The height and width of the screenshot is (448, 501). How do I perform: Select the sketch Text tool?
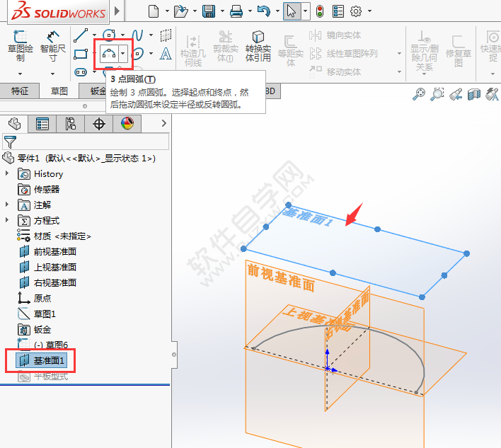[166, 54]
